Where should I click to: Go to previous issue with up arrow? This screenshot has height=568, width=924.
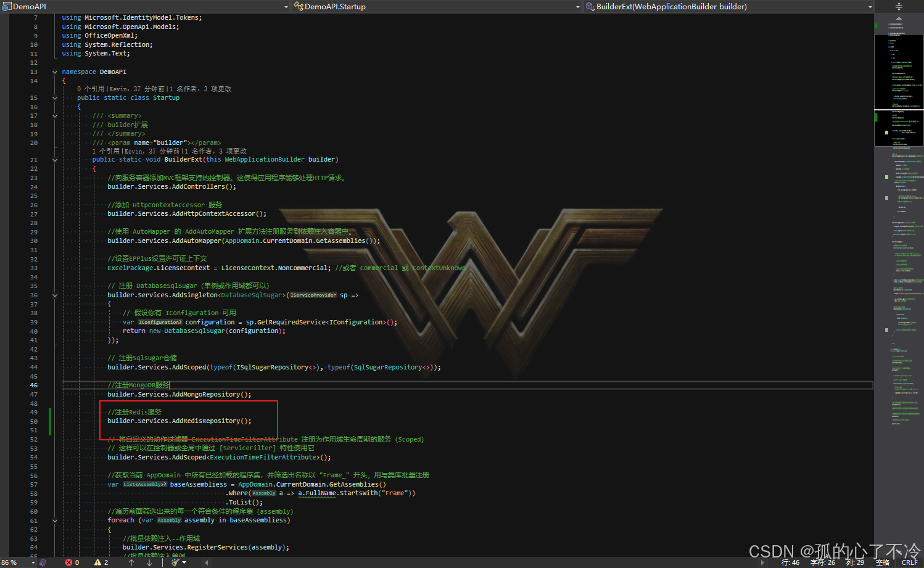pos(131,562)
